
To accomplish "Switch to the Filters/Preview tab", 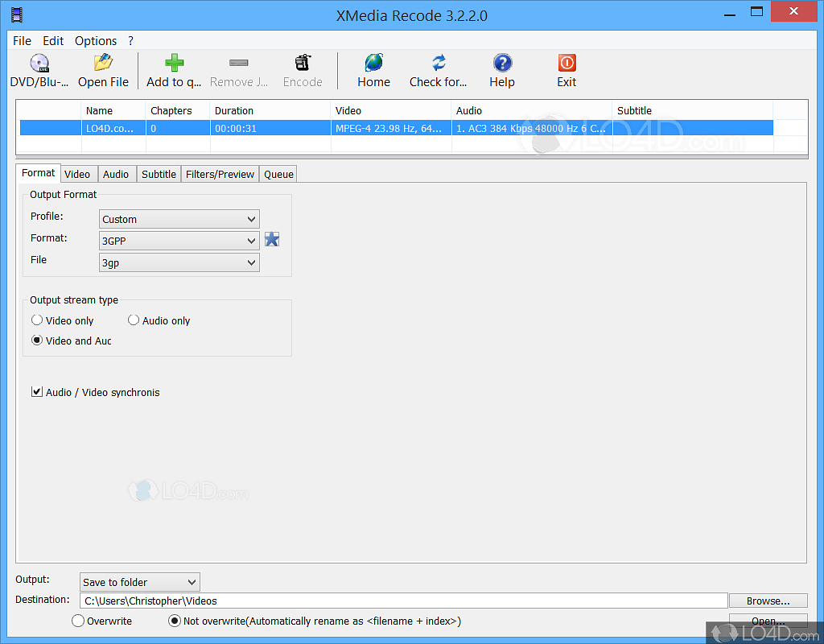I will tap(219, 173).
